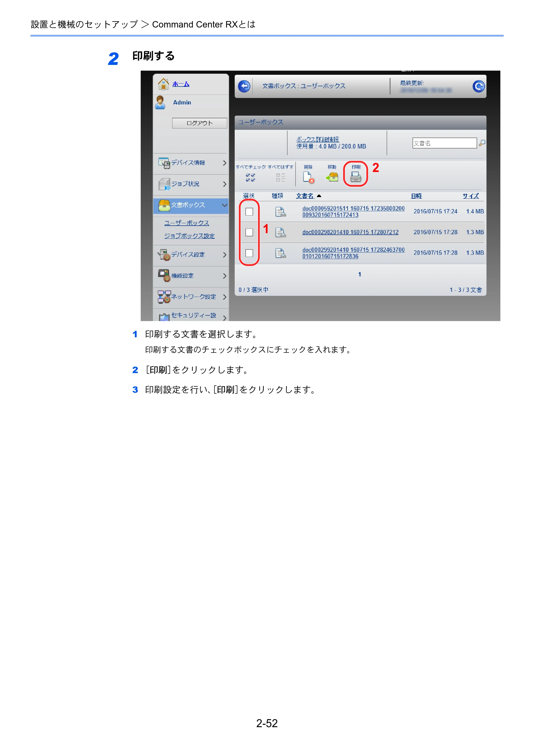Expand 機能設定 with its chevron

[225, 276]
